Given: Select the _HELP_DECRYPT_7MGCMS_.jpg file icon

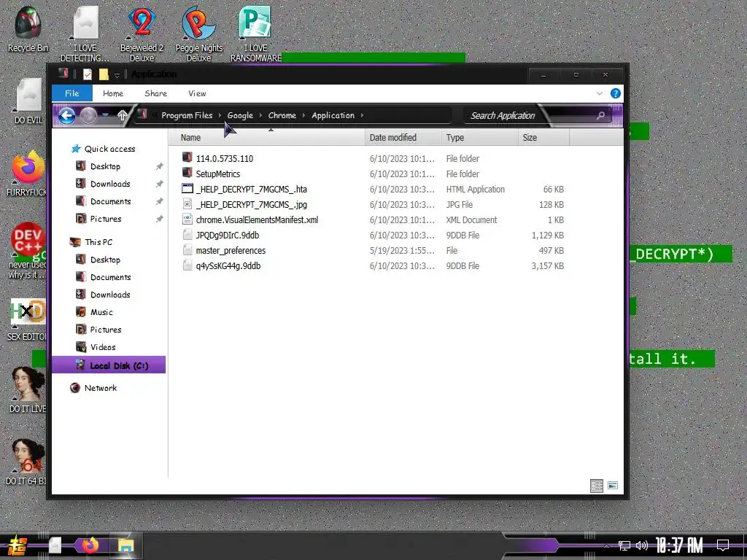Looking at the screenshot, I should (187, 204).
